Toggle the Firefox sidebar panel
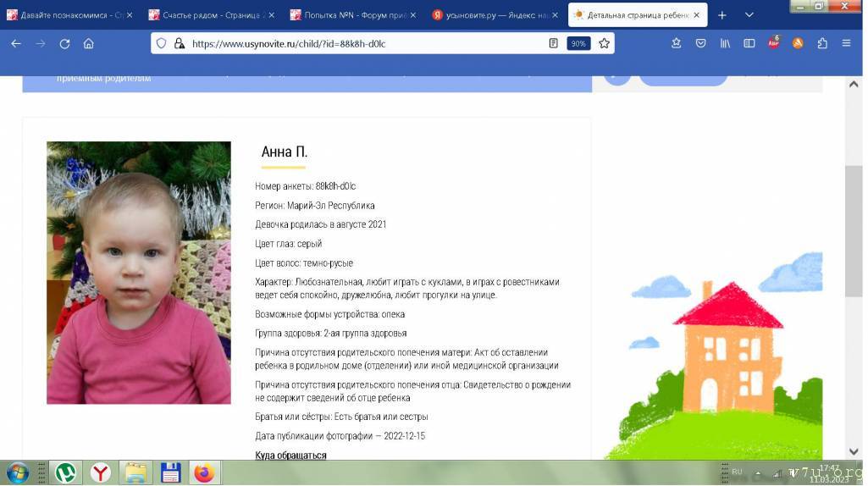Image resolution: width=868 pixels, height=486 pixels. tap(749, 43)
